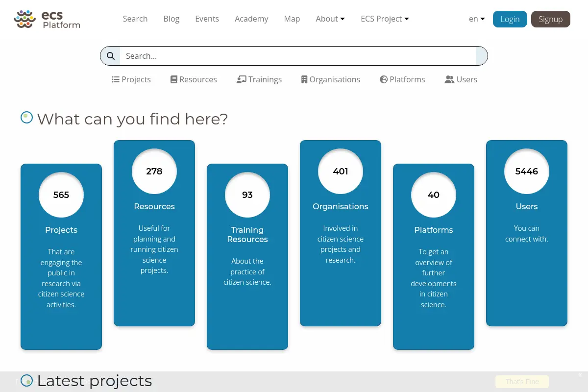
Task: Open the Map page
Action: coord(292,19)
